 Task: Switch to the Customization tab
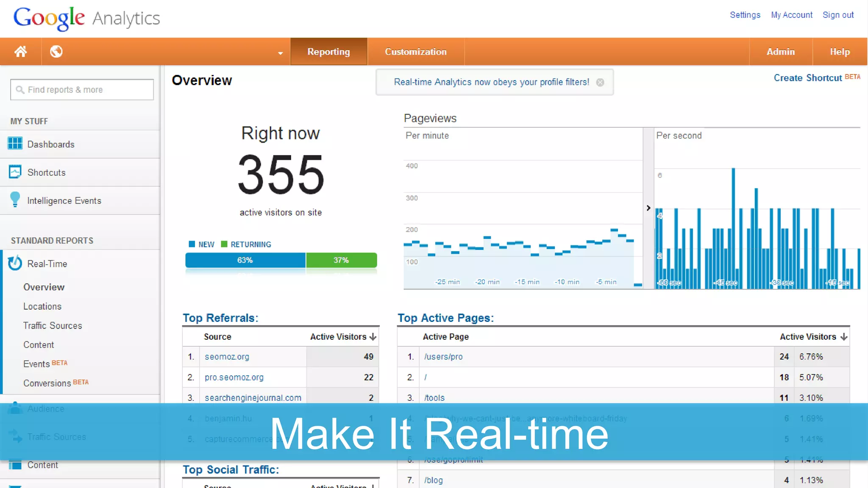(415, 52)
